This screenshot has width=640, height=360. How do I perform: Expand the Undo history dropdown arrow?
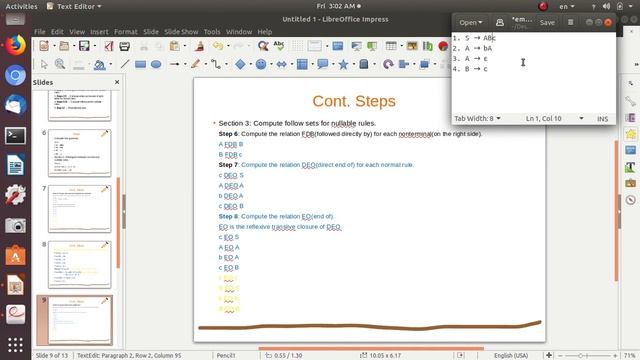click(x=228, y=46)
